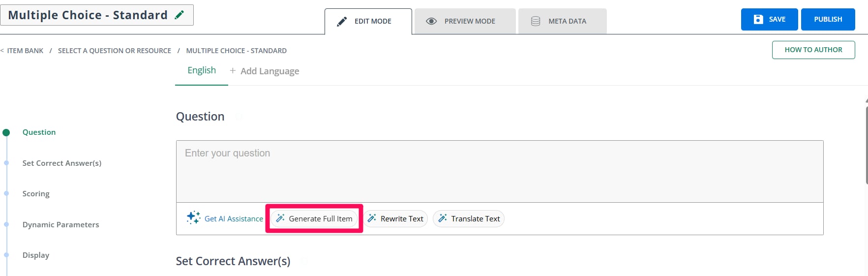Click the AI sparkle icon near Get AI Assistance
The height and width of the screenshot is (276, 868).
click(x=193, y=217)
